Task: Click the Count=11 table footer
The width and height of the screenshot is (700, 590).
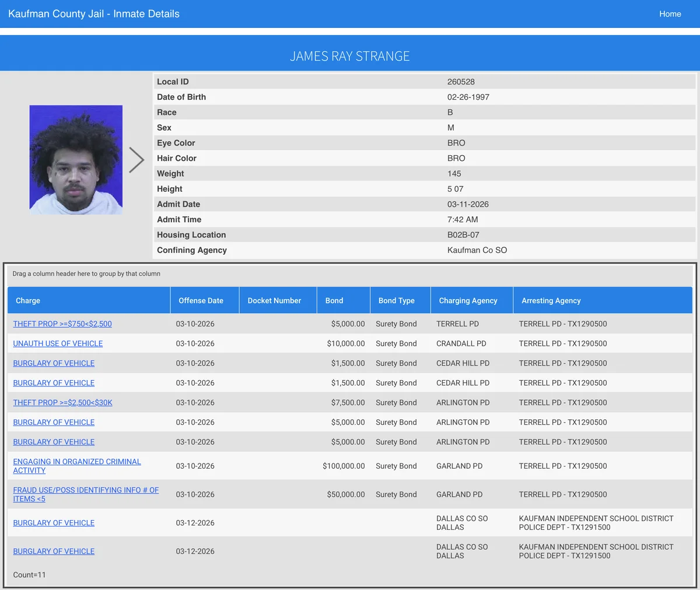Action: coord(29,575)
